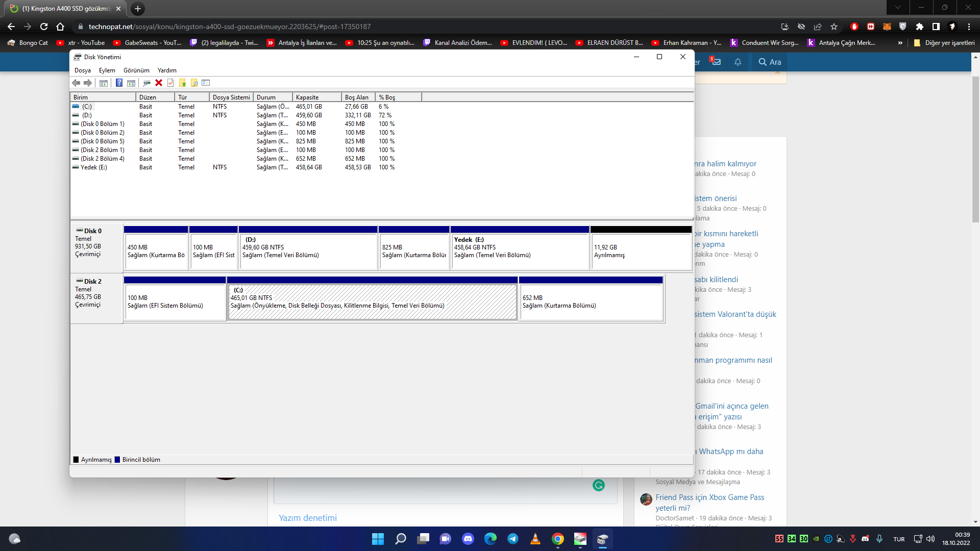The width and height of the screenshot is (980, 551).
Task: Expand hidden bookmarks chevron
Action: click(x=900, y=43)
